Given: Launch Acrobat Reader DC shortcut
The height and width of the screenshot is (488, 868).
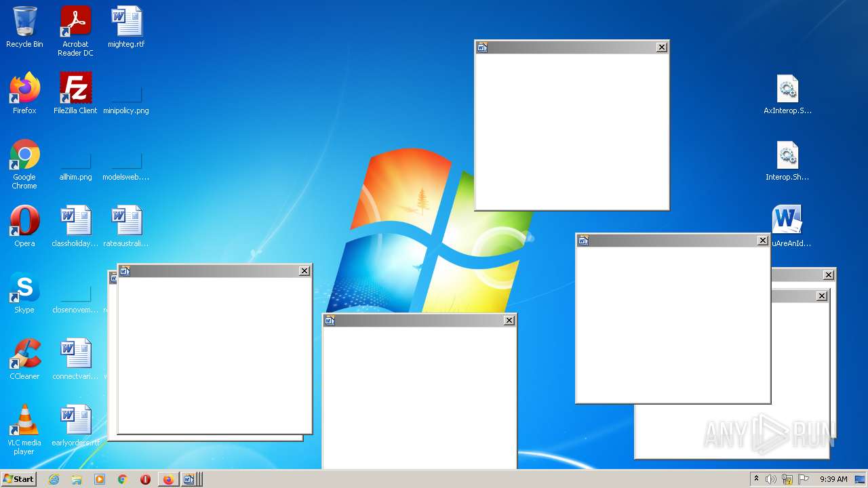Looking at the screenshot, I should (75, 31).
